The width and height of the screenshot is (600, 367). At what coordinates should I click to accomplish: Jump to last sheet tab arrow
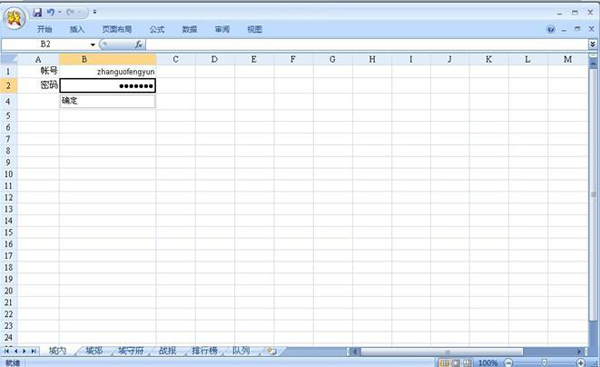pos(33,351)
